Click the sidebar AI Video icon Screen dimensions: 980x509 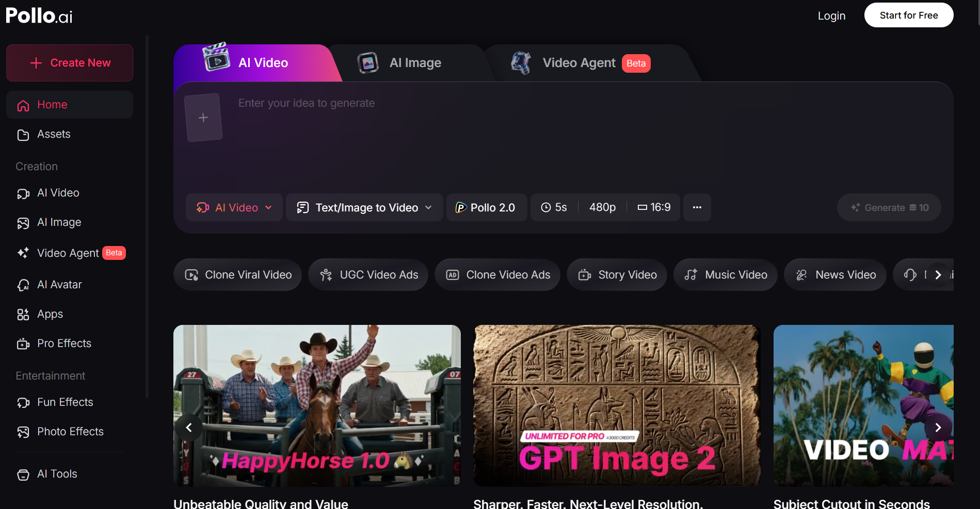(x=23, y=193)
